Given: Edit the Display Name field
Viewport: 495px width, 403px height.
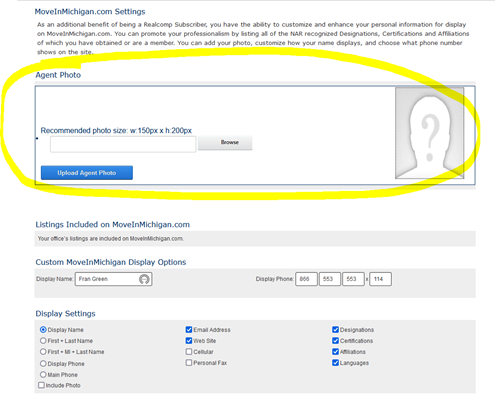Looking at the screenshot, I should click(114, 279).
